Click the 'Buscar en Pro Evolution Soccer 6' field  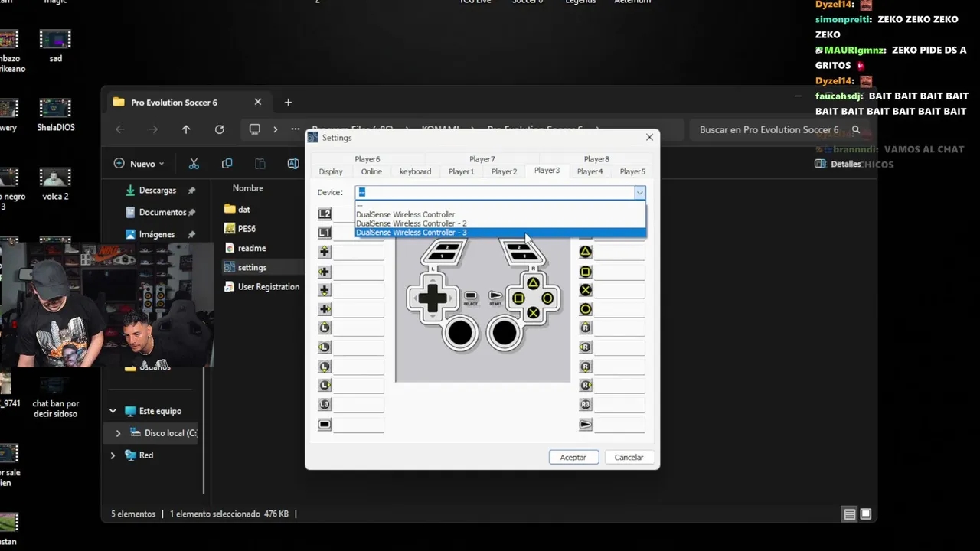pyautogui.click(x=780, y=129)
